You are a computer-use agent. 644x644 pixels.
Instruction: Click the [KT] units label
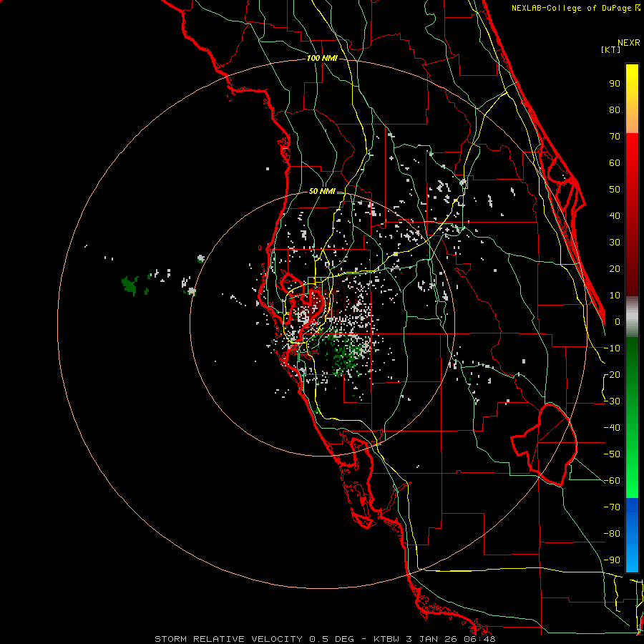(x=611, y=49)
